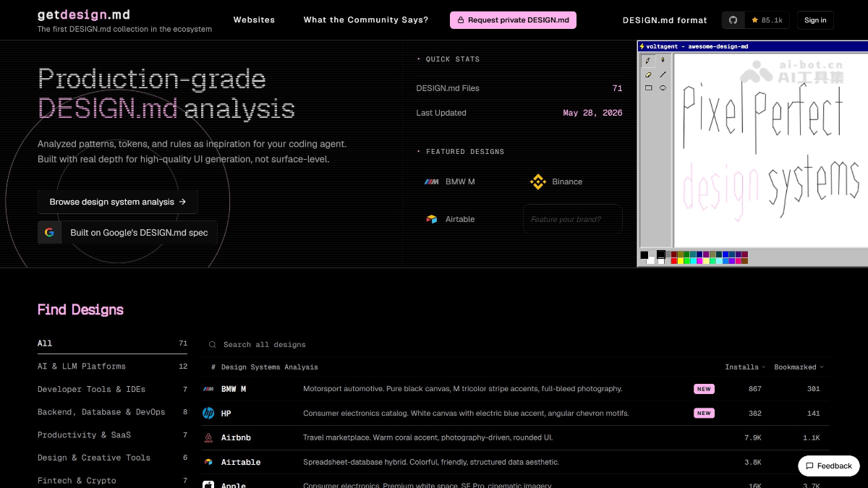Click the NEW badge on the HP row
868x488 pixels.
coord(704,413)
